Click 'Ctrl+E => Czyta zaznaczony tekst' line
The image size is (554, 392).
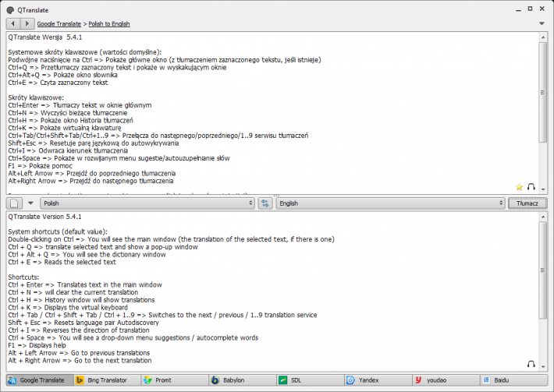tap(58, 83)
